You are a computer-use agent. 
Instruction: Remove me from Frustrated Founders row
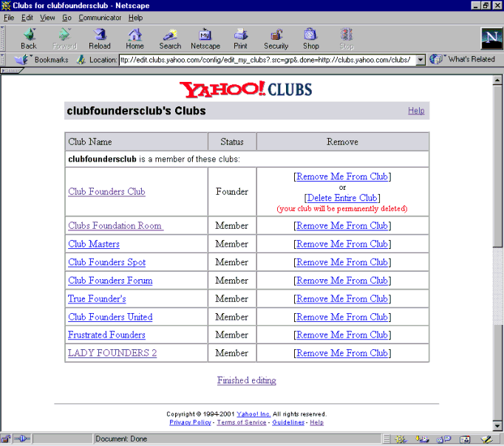pos(342,335)
